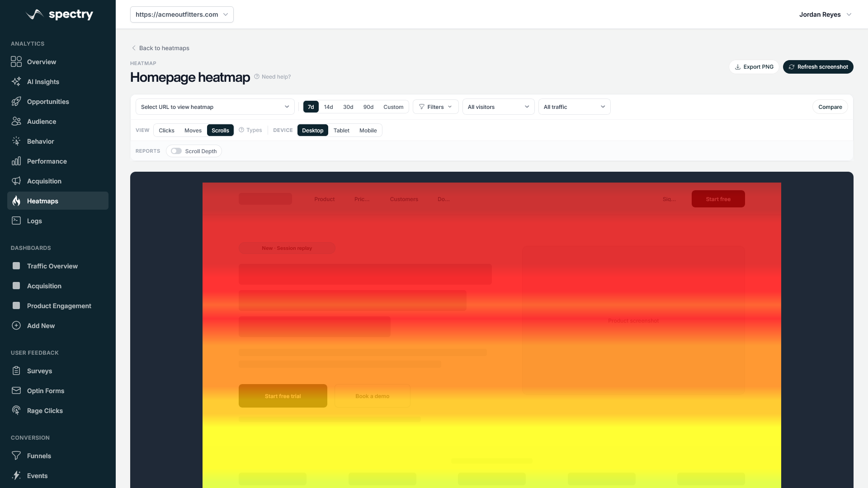Screen dimensions: 868x488
Task: Click the Add New plus icon
Action: [16, 325]
